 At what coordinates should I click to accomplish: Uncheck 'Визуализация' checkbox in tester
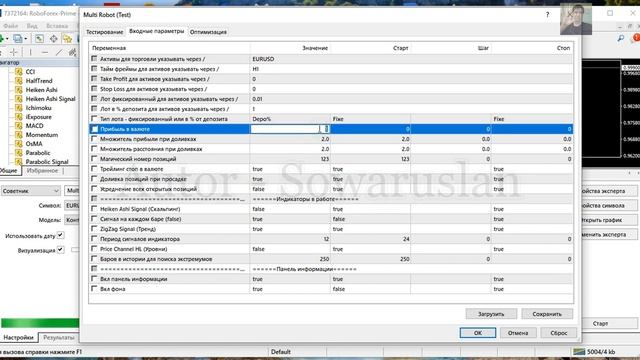(x=60, y=249)
